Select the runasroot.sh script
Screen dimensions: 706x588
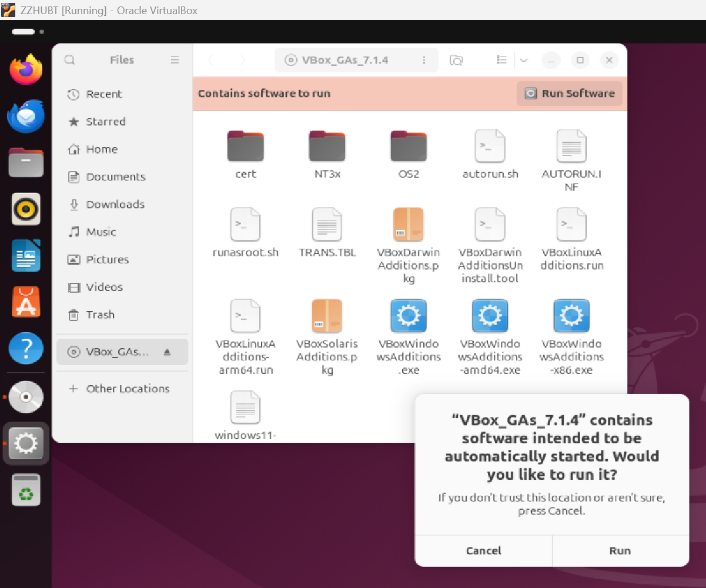(x=246, y=233)
